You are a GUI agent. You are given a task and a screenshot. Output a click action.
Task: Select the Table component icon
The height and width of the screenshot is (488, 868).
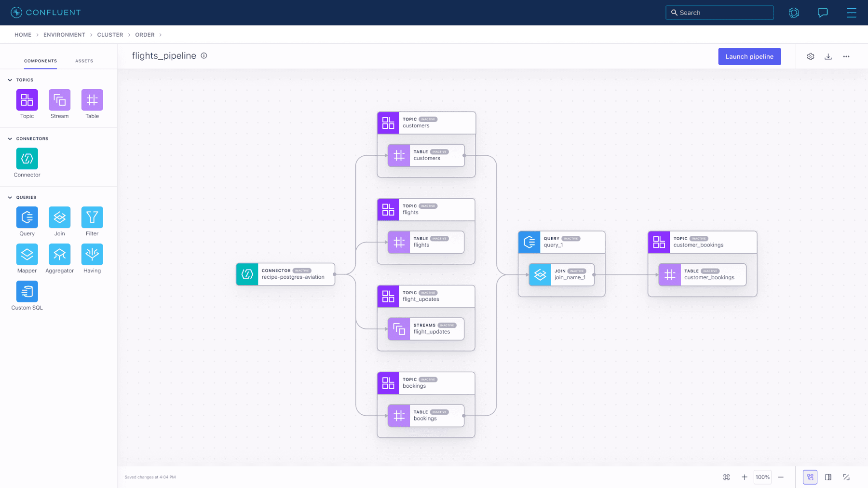pyautogui.click(x=92, y=100)
